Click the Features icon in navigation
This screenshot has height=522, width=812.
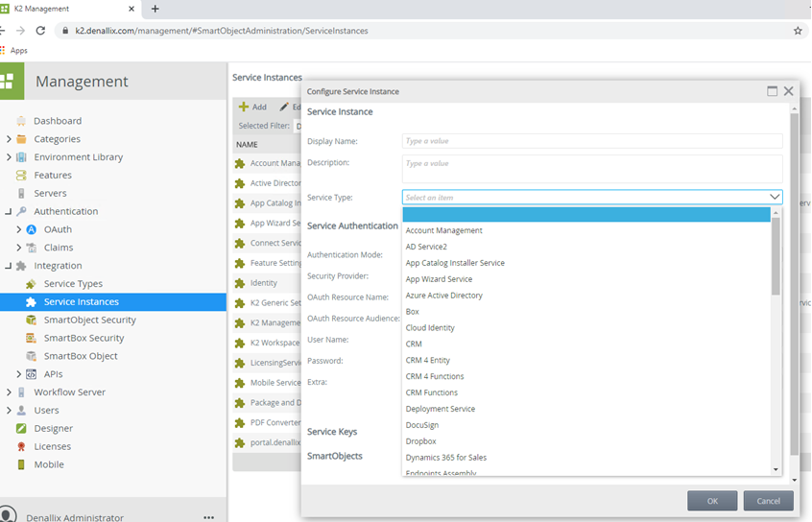pyautogui.click(x=21, y=176)
